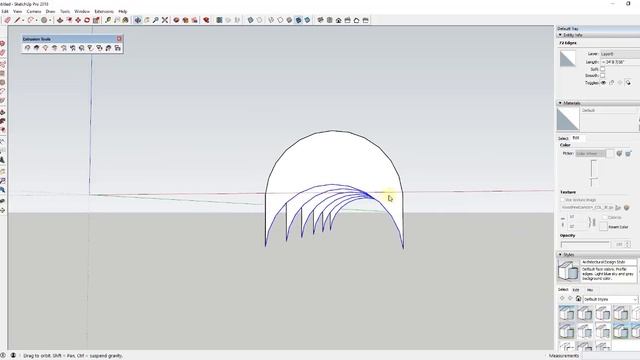Viewport: 640px width, 360px height.
Task: Enable Use texture image checkbox
Action: tap(563, 200)
